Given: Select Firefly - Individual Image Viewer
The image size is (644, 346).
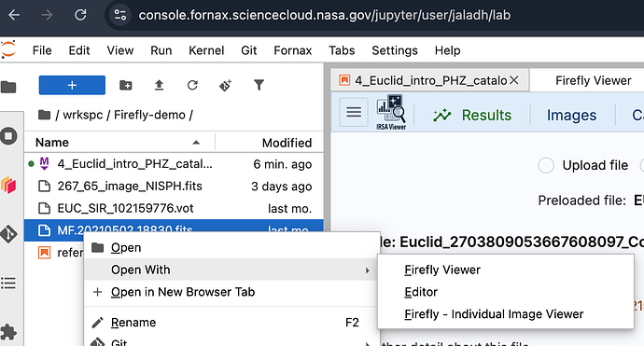Looking at the screenshot, I should click(505, 314).
